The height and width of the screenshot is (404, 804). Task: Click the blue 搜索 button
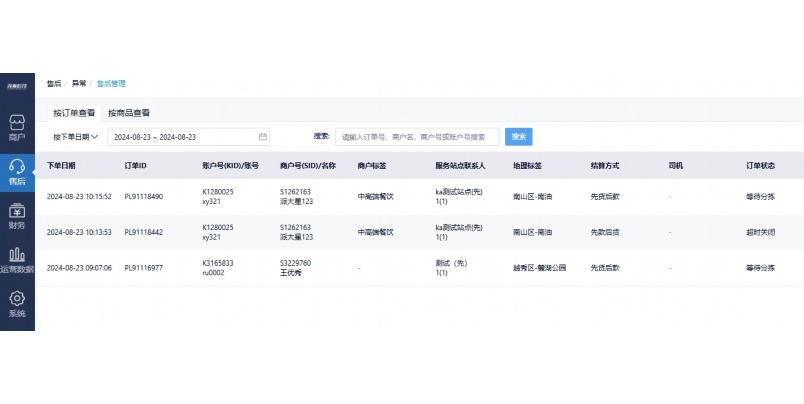(x=518, y=137)
